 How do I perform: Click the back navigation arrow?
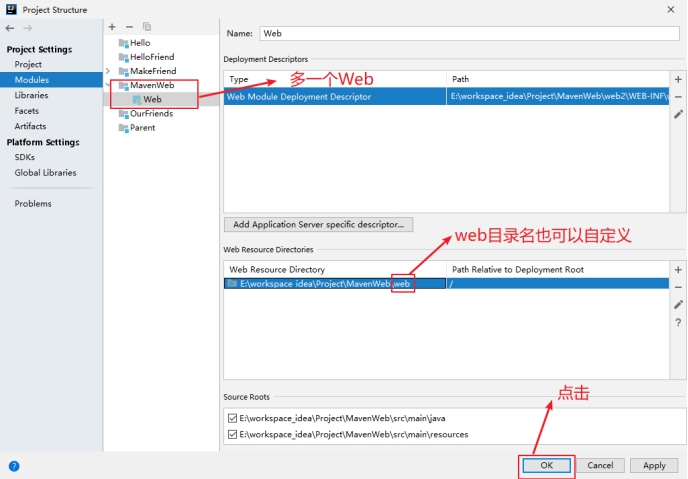point(10,28)
